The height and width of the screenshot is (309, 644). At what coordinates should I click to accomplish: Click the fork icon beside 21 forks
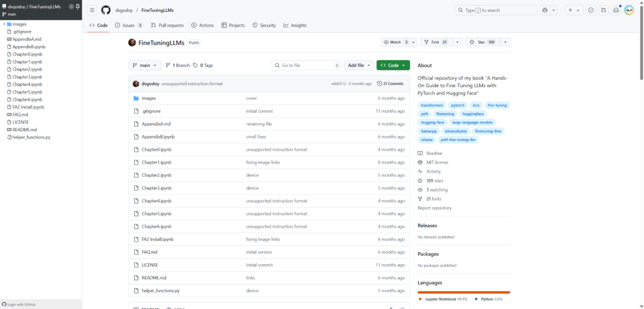click(420, 199)
